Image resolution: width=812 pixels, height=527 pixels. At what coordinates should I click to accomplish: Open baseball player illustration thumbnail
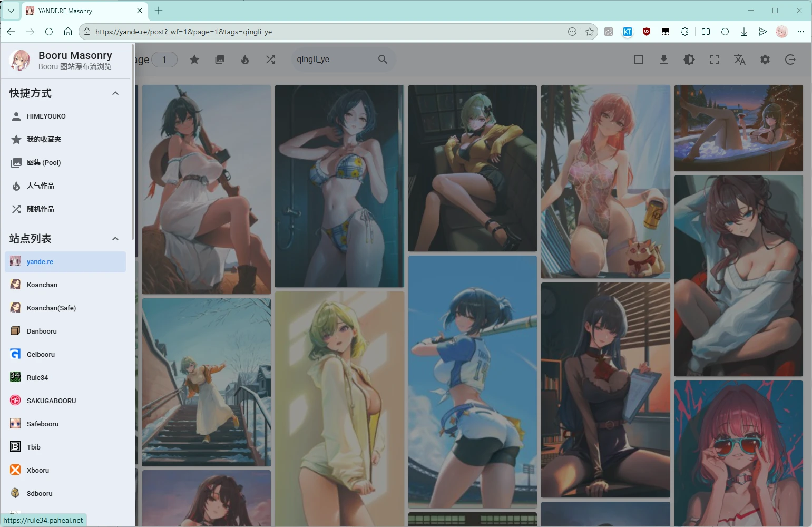(x=473, y=382)
